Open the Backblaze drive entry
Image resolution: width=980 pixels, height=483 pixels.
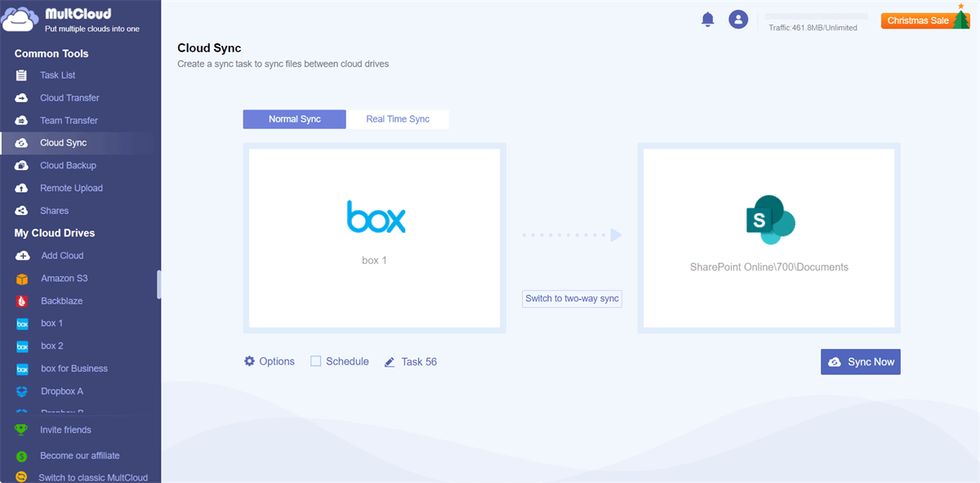(x=62, y=302)
